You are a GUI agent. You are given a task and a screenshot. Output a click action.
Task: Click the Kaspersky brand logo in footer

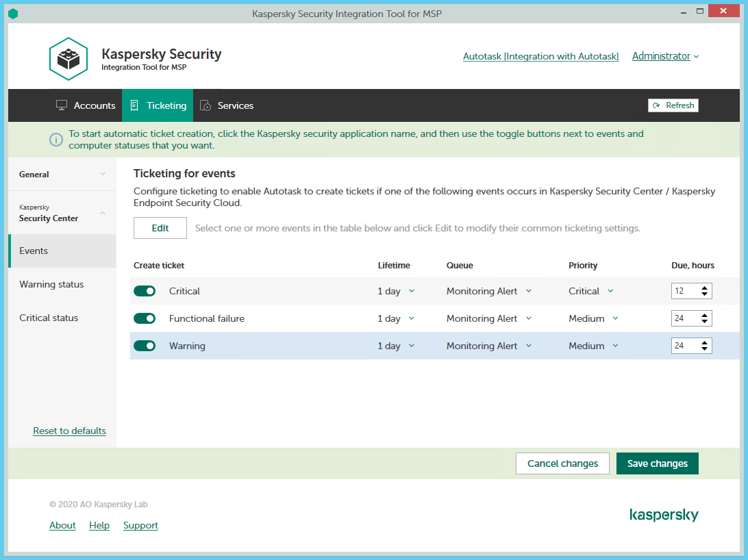coord(664,515)
